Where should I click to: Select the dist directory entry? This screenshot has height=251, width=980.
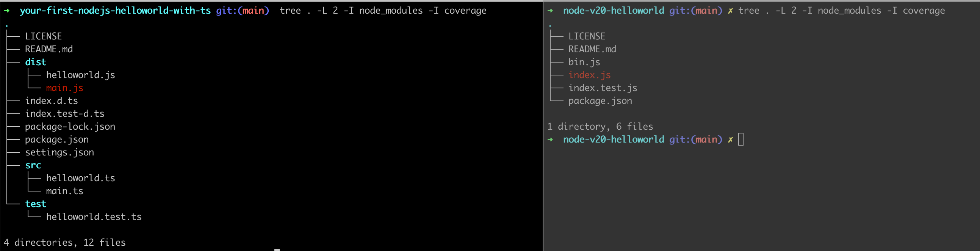(36, 62)
